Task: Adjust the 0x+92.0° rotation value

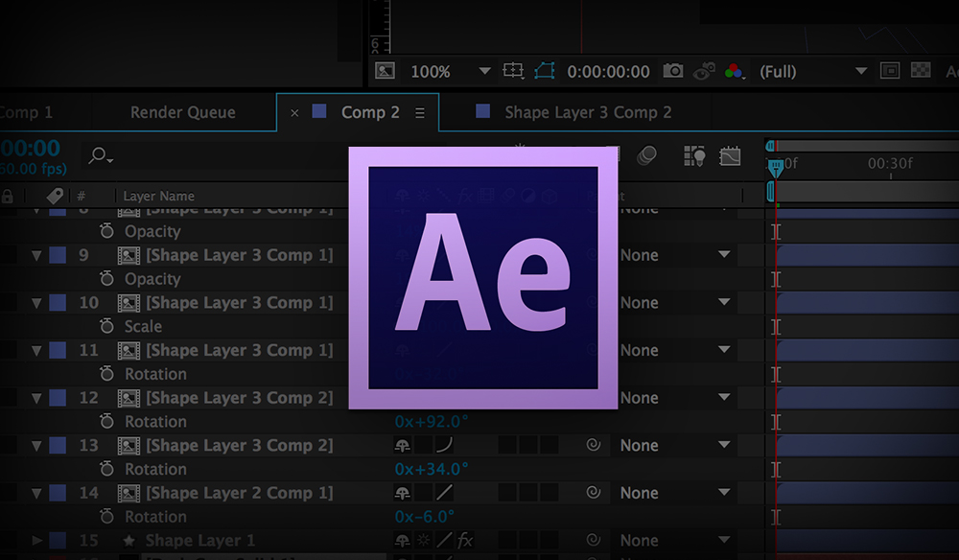Action: tap(433, 421)
